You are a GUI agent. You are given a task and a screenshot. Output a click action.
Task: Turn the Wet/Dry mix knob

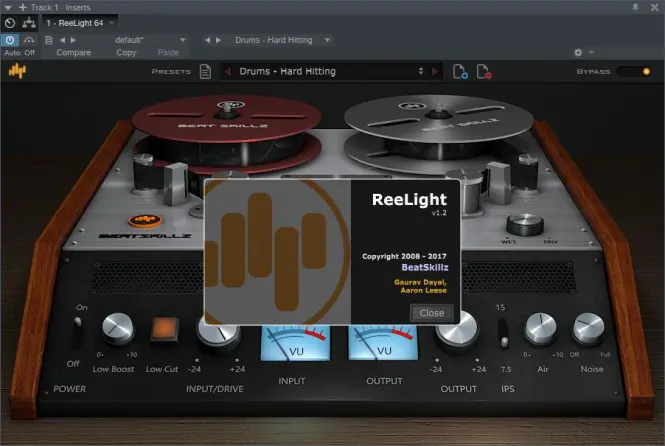click(x=525, y=224)
